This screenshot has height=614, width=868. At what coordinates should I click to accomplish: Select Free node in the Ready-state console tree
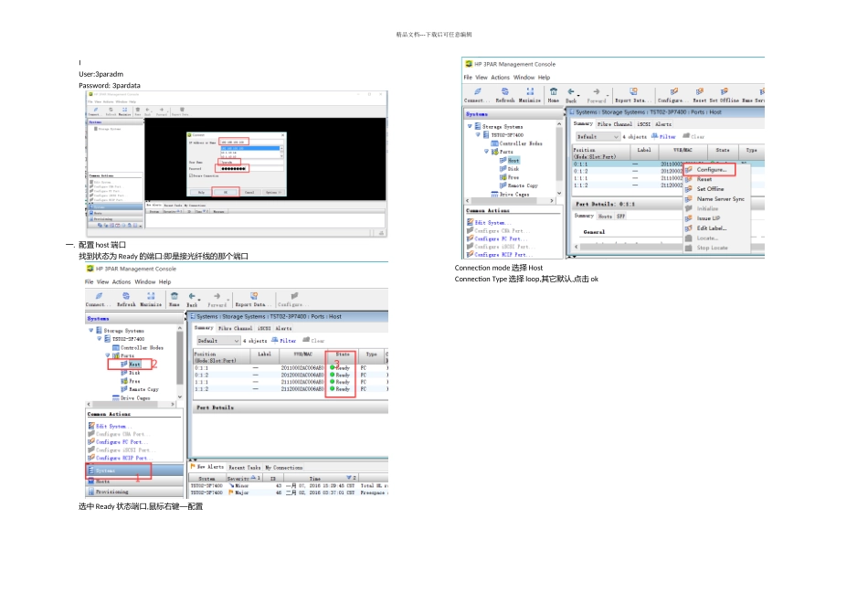131,381
